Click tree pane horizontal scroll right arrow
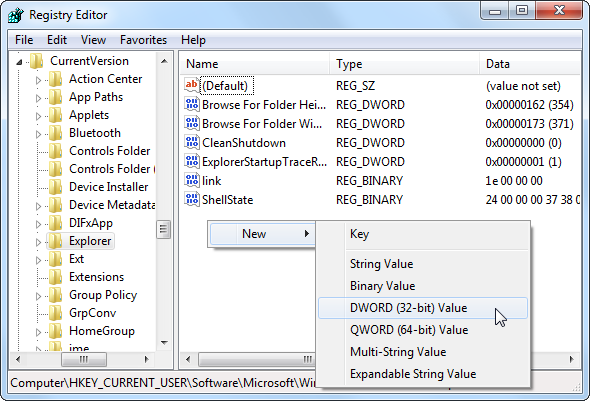This screenshot has width=590, height=401. (x=146, y=359)
